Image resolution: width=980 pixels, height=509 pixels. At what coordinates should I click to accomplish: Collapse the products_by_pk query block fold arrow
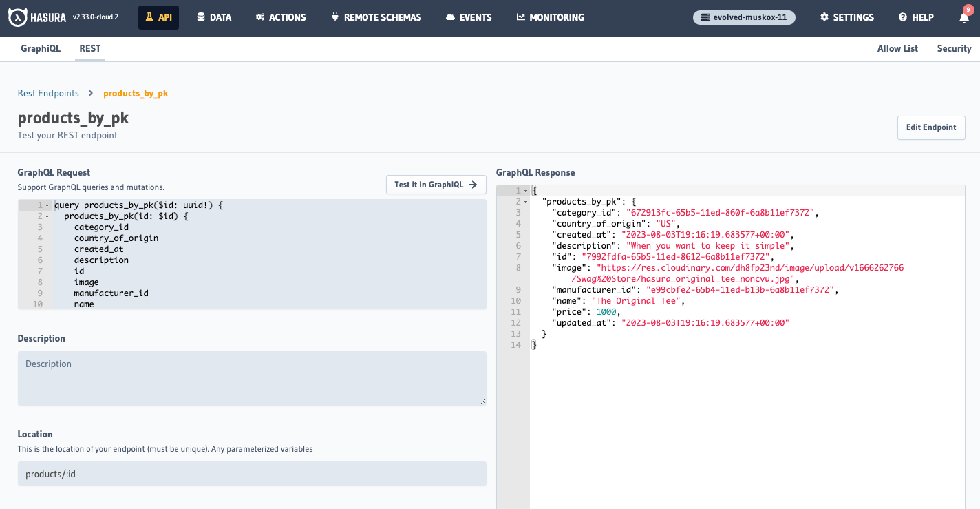47,216
